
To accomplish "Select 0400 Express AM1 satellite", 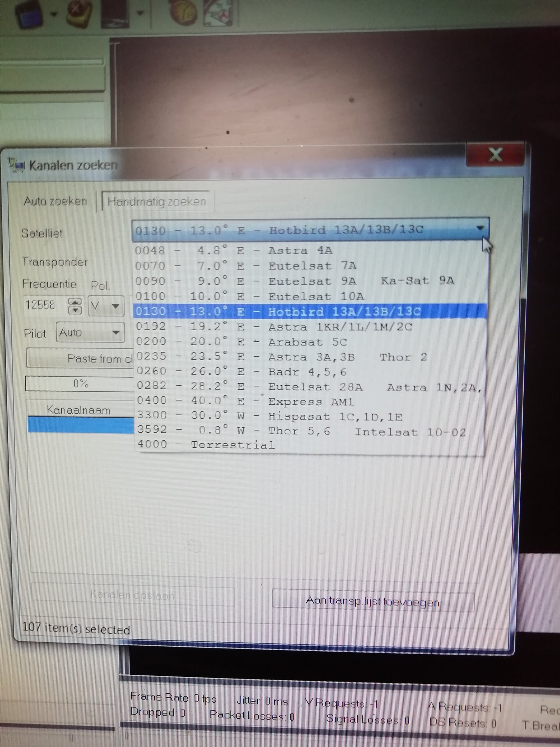I will pyautogui.click(x=310, y=401).
